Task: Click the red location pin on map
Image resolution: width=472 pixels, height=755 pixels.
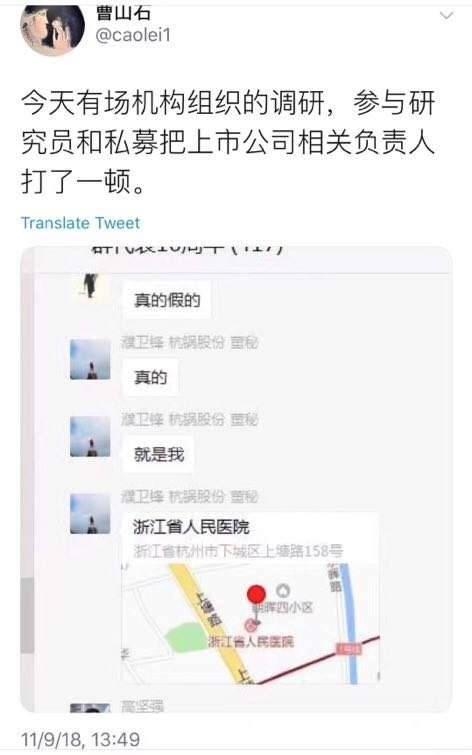Action: (x=256, y=594)
